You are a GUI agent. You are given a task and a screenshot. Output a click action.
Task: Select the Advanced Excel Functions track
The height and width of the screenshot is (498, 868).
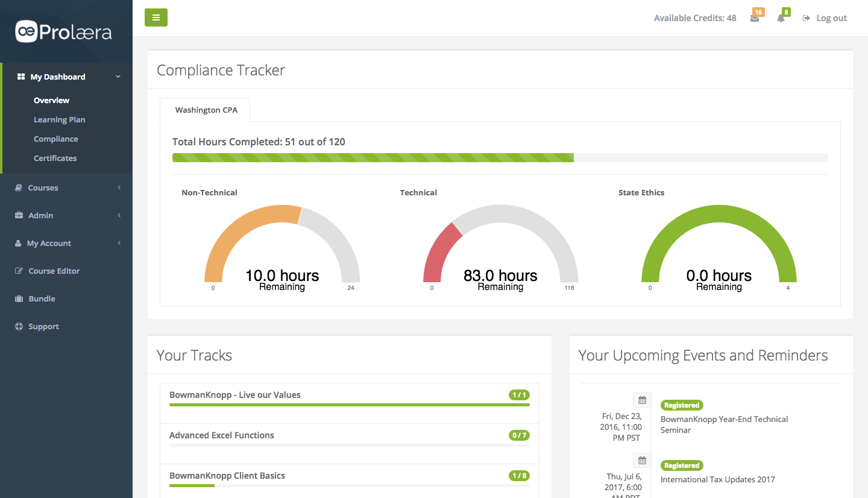click(222, 435)
